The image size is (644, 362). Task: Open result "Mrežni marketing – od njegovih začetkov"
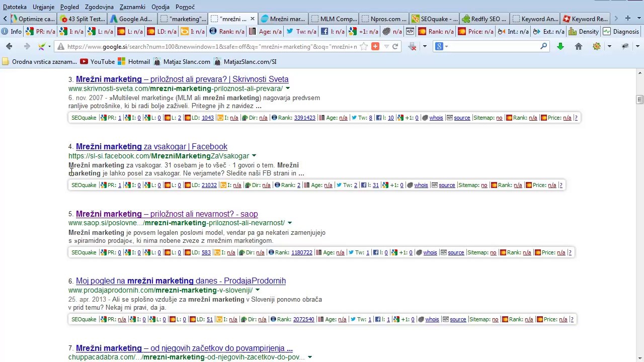coord(184,348)
